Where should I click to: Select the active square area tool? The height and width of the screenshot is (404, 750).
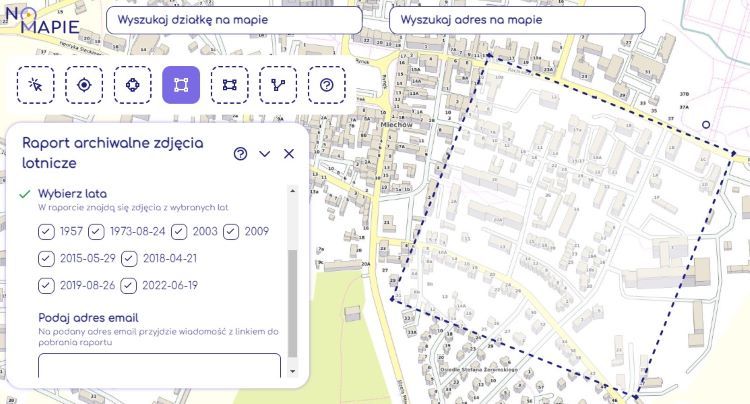point(181,85)
